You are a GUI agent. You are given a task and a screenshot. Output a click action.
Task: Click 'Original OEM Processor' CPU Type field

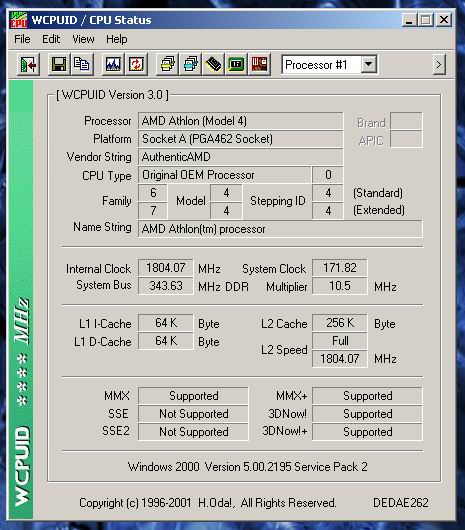224,175
